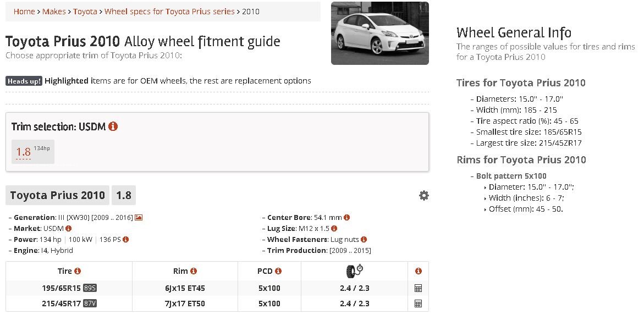
Task: Click the 87V load index badge
Action: (x=90, y=304)
